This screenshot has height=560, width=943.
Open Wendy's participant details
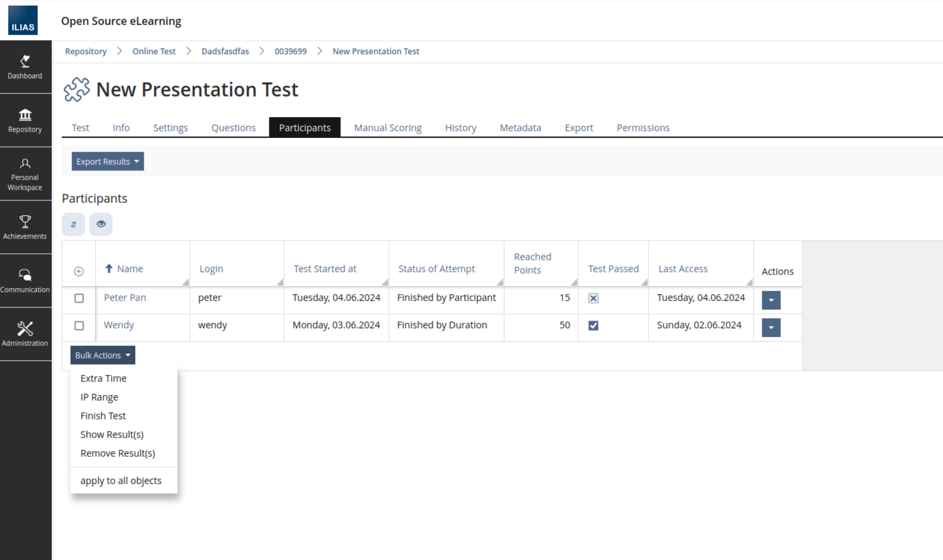pyautogui.click(x=119, y=325)
